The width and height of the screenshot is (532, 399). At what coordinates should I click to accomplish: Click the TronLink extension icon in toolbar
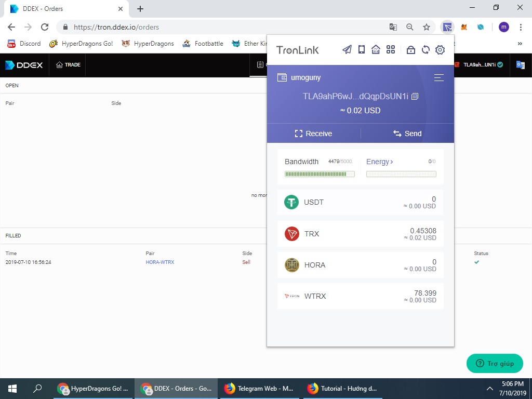click(447, 27)
